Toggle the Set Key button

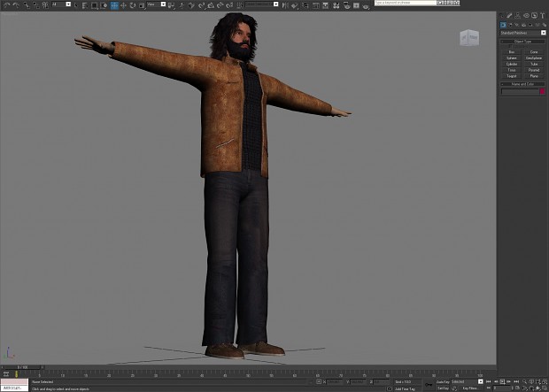click(x=443, y=388)
